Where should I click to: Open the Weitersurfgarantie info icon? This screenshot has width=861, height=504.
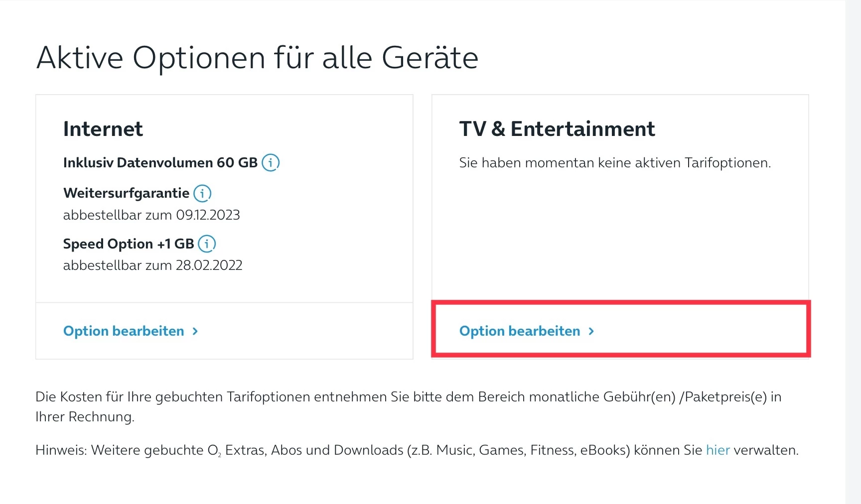coord(202,193)
